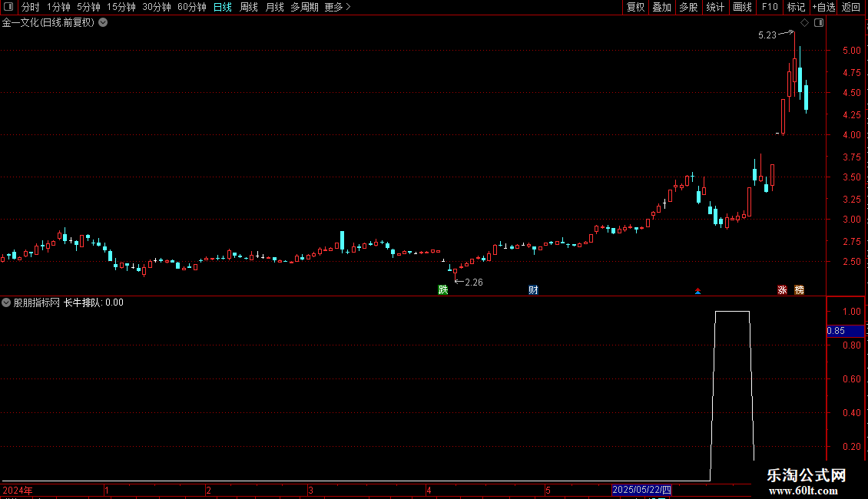Select the 30分钟 period tab
868x499 pixels.
pyautogui.click(x=157, y=7)
